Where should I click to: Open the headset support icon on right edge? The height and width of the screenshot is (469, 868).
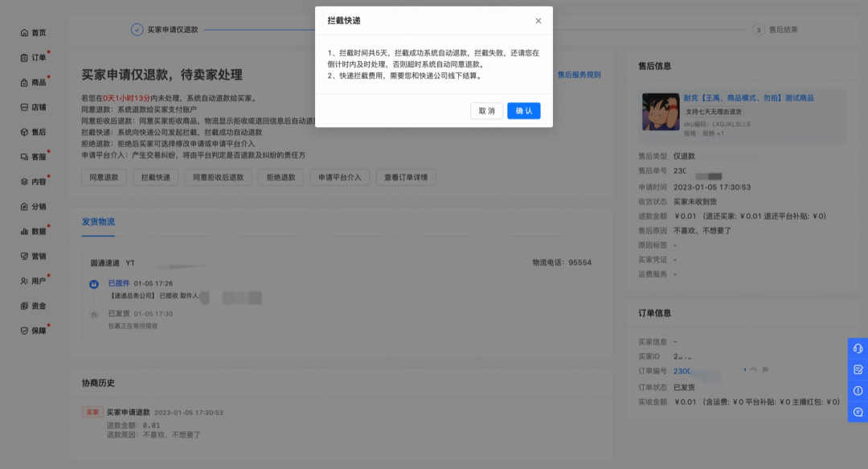pyautogui.click(x=858, y=348)
